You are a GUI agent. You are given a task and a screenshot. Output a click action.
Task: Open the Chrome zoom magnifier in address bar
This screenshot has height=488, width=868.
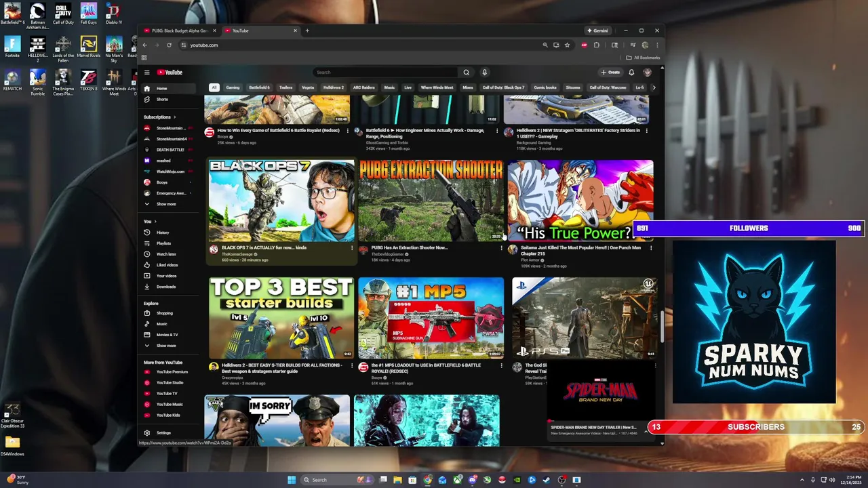[545, 45]
